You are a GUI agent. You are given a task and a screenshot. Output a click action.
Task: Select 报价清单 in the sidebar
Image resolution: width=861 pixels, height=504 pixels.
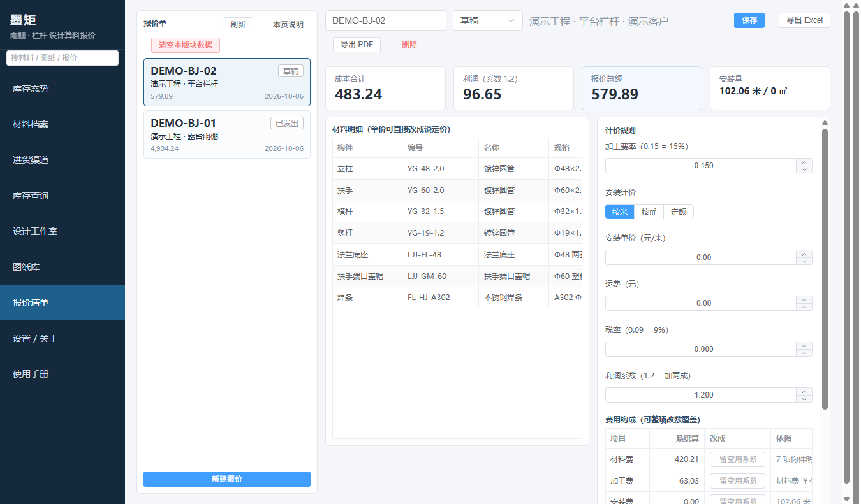63,303
